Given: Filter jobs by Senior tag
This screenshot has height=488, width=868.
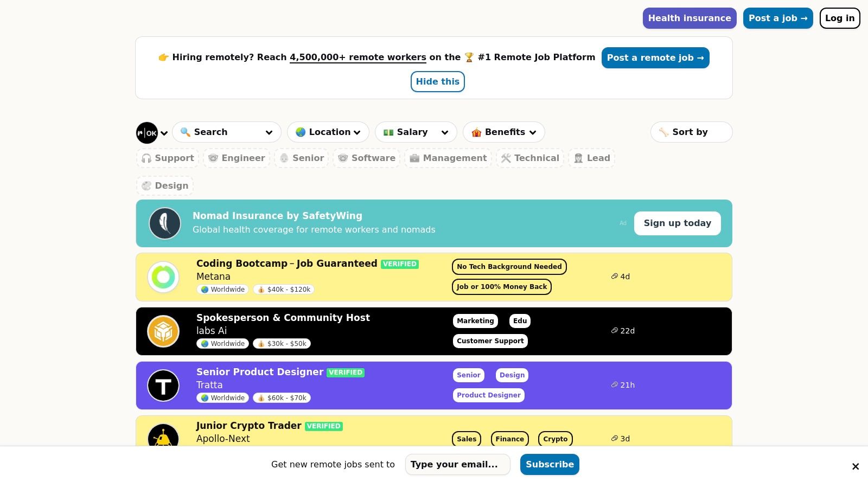Looking at the screenshot, I should pos(302,158).
